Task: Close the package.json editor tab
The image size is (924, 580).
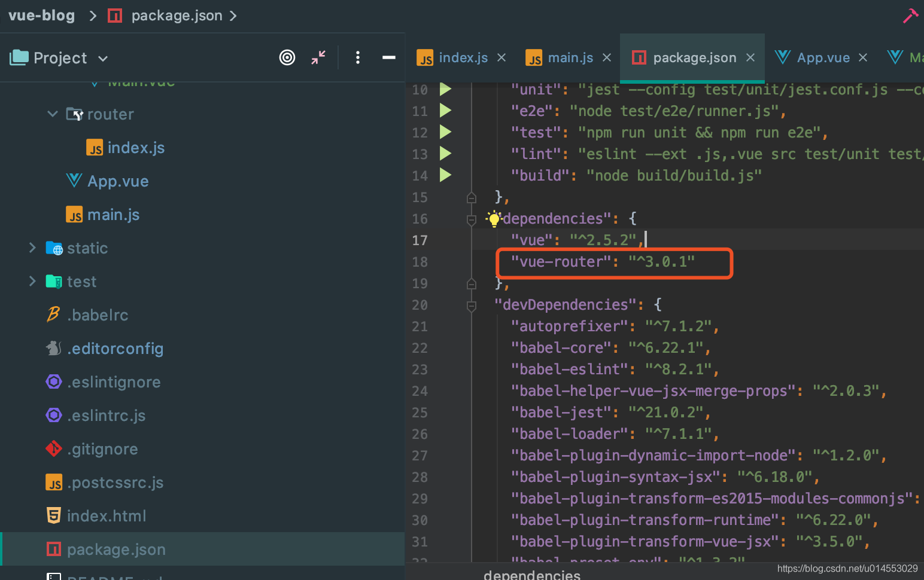Action: click(x=750, y=57)
